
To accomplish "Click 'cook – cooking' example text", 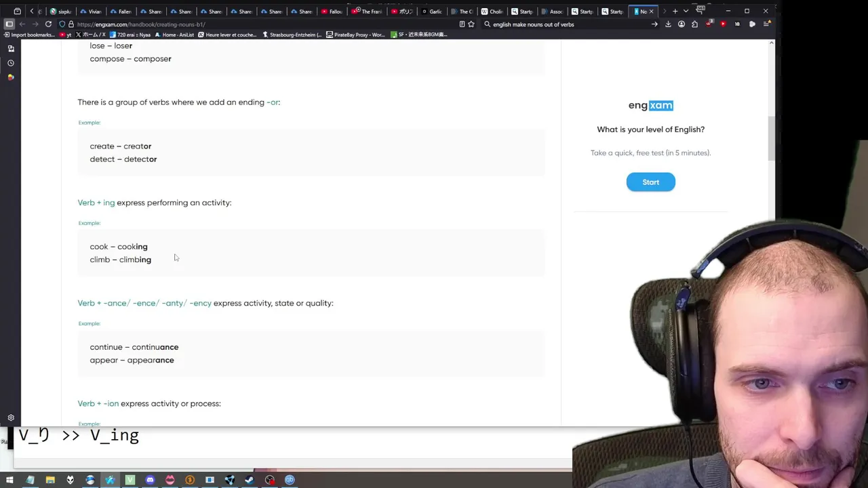I will pyautogui.click(x=118, y=247).
